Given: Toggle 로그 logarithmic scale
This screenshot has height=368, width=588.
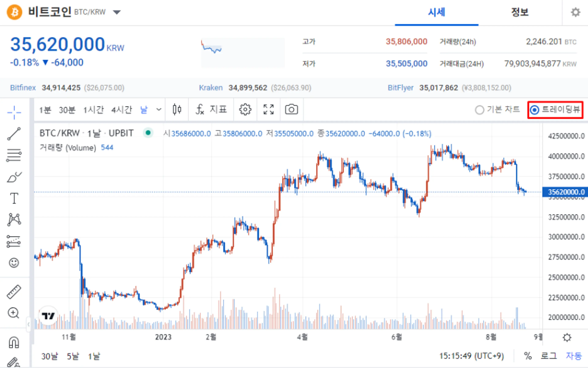Looking at the screenshot, I should pyautogui.click(x=548, y=356).
